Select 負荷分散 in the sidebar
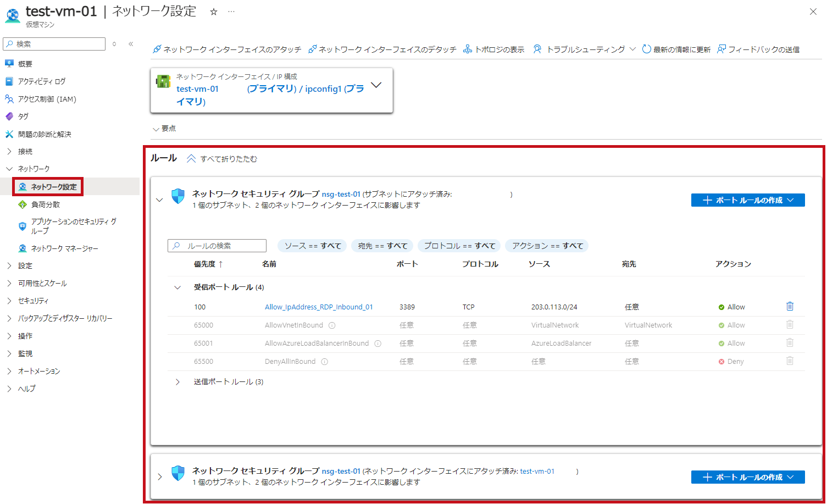Image resolution: width=827 pixels, height=504 pixels. click(46, 204)
